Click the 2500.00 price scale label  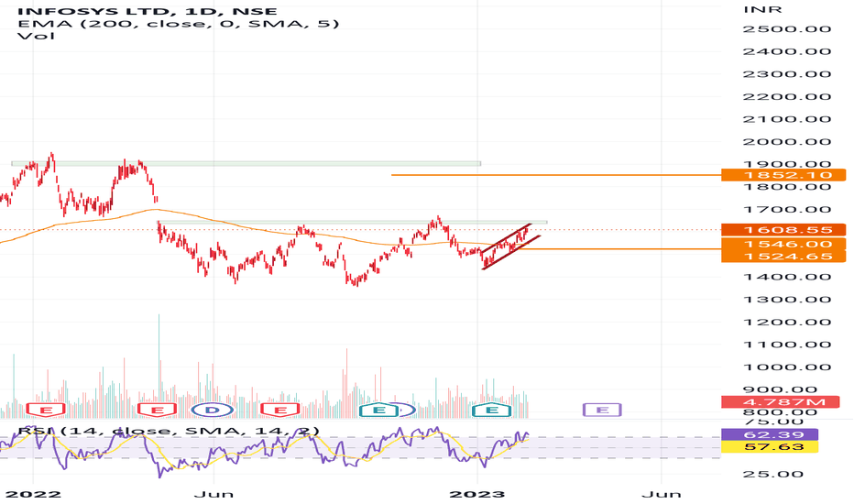pos(787,29)
